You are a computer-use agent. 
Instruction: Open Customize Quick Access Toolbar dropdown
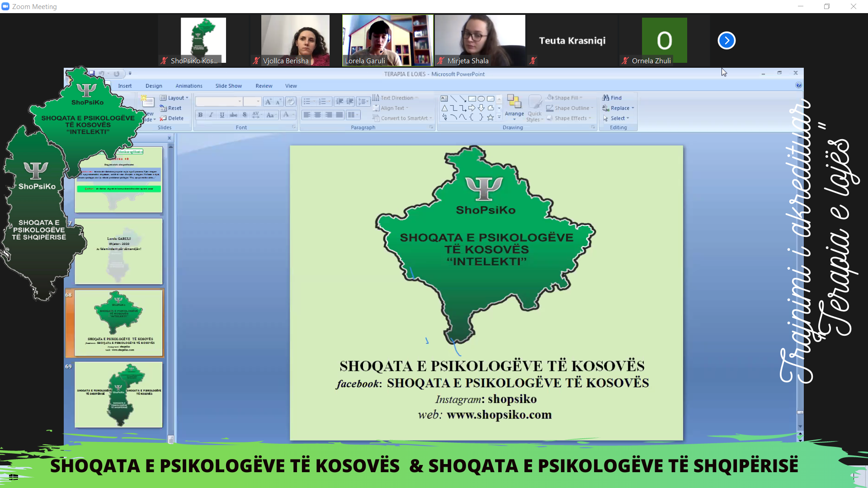point(130,74)
